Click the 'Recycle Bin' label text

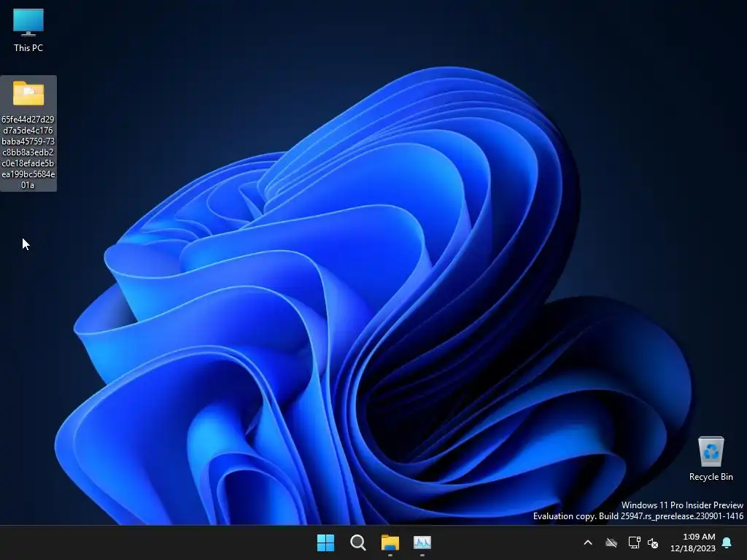tap(711, 477)
